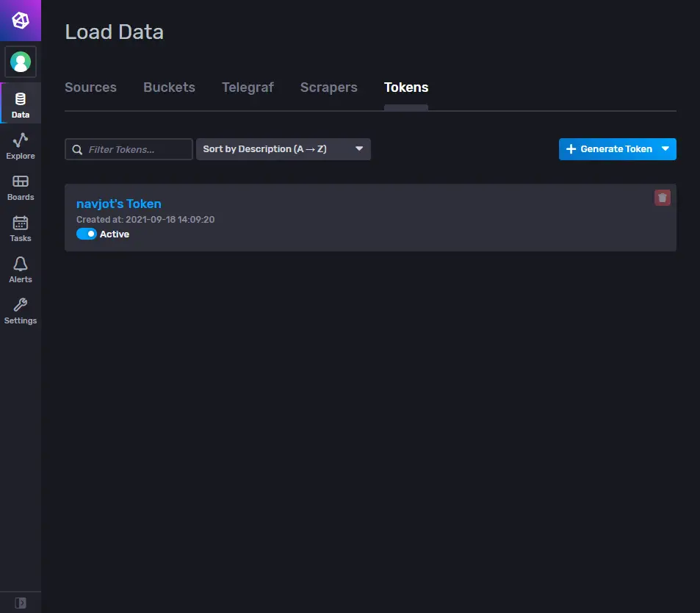Open navjot's Token details

pos(118,204)
